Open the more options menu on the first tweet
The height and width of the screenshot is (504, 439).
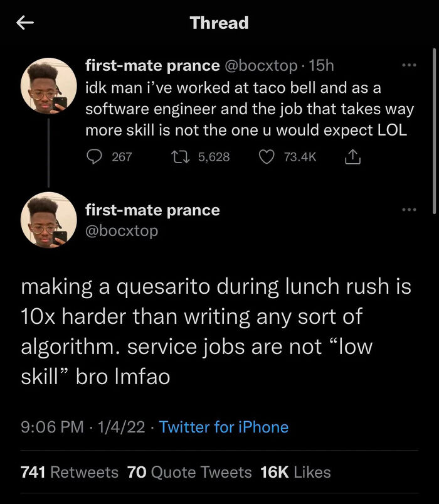click(408, 65)
